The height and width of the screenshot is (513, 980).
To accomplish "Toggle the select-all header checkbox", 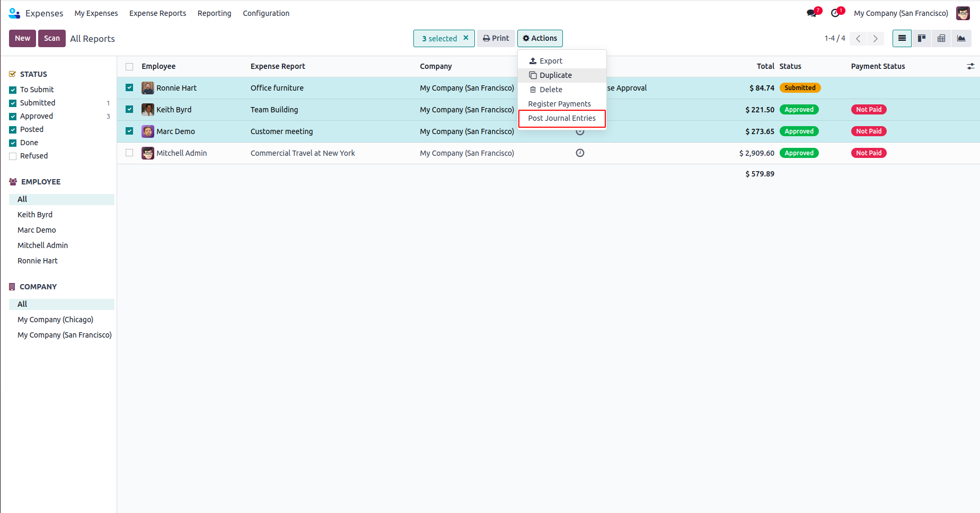I will pyautogui.click(x=129, y=67).
